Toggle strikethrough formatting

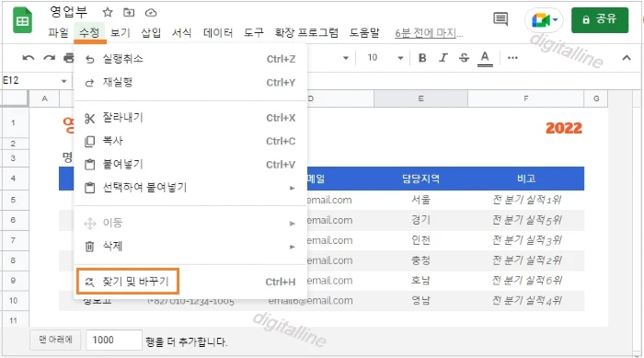[x=464, y=58]
